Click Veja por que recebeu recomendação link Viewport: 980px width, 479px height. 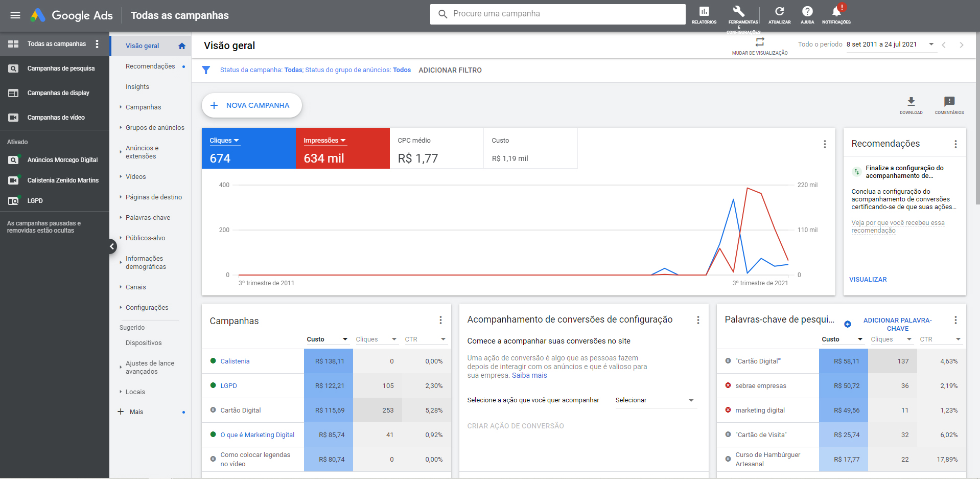(x=898, y=226)
